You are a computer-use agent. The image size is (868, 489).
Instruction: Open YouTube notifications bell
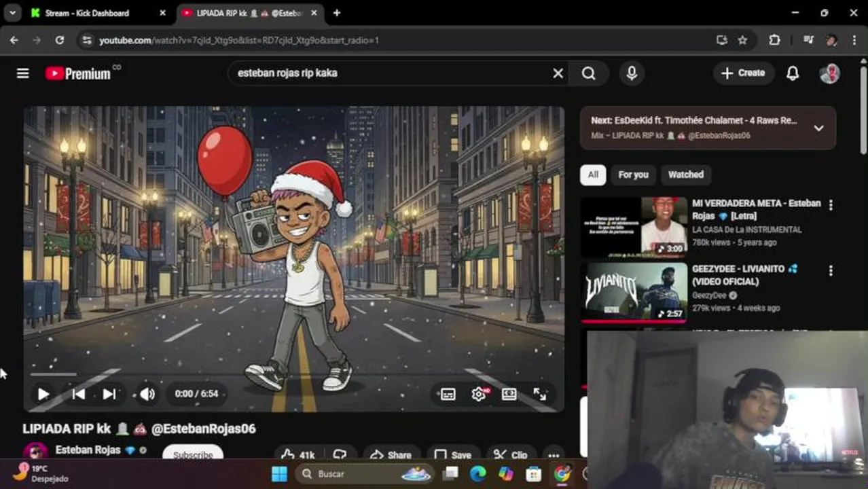click(793, 73)
